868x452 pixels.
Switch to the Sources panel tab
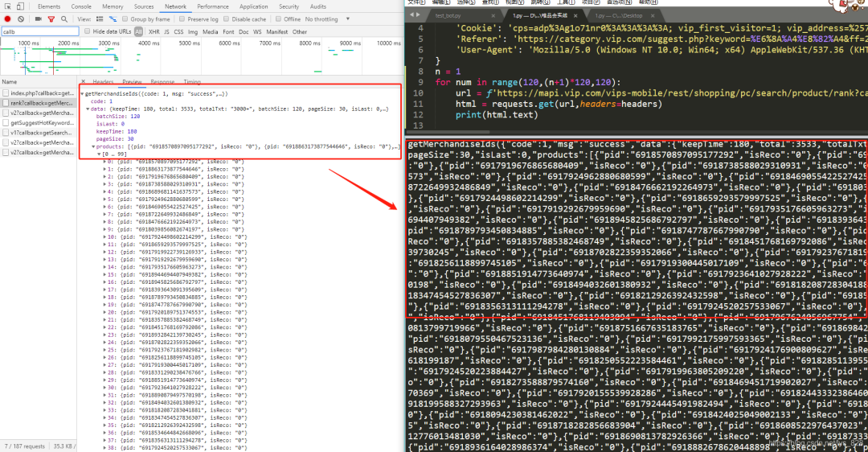click(x=144, y=6)
